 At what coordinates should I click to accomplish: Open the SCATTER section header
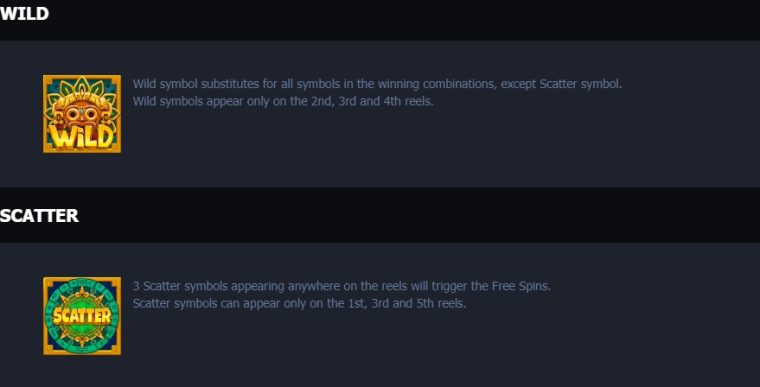pos(39,216)
